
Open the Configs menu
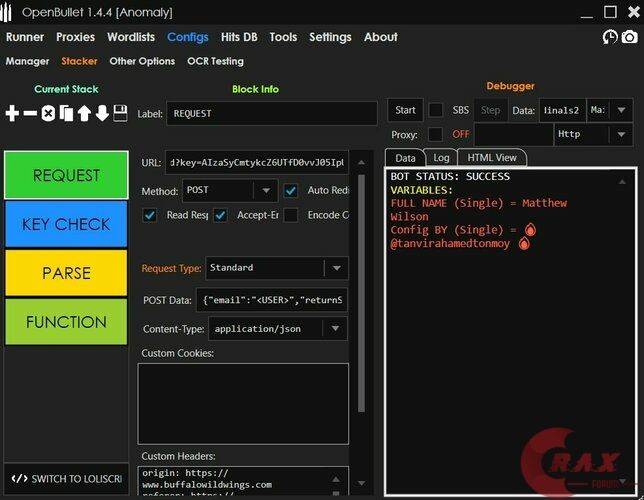coord(188,37)
